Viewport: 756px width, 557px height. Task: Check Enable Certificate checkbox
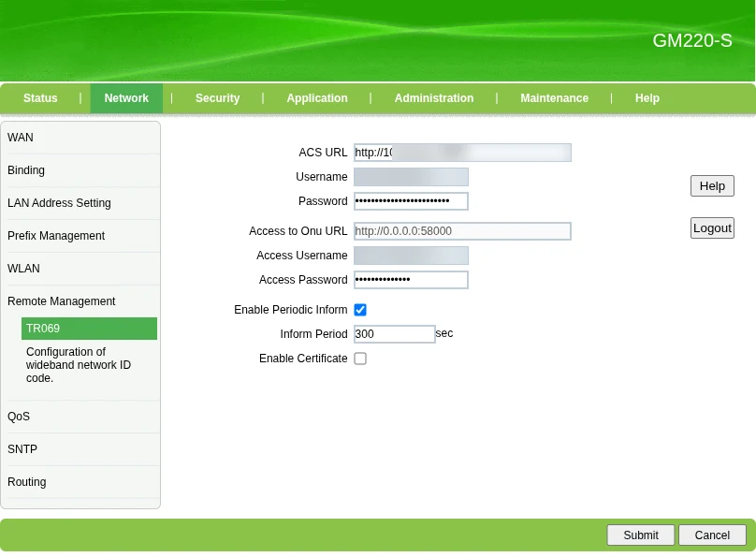[360, 359]
